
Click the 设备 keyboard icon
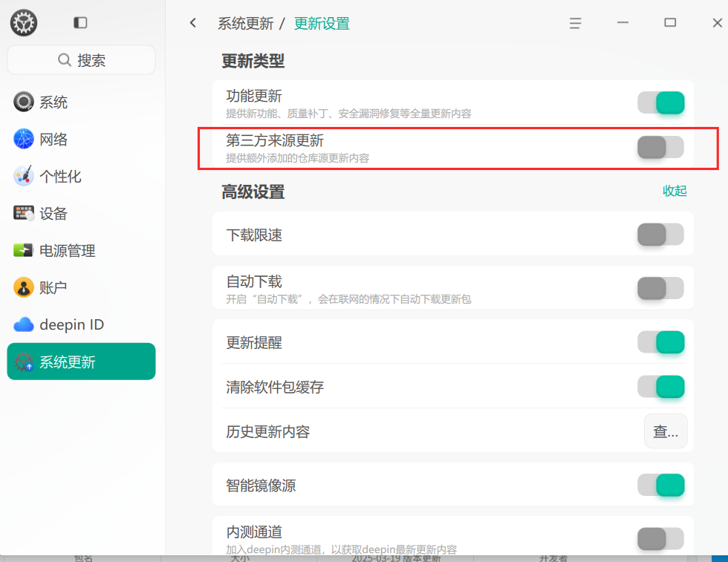click(23, 214)
